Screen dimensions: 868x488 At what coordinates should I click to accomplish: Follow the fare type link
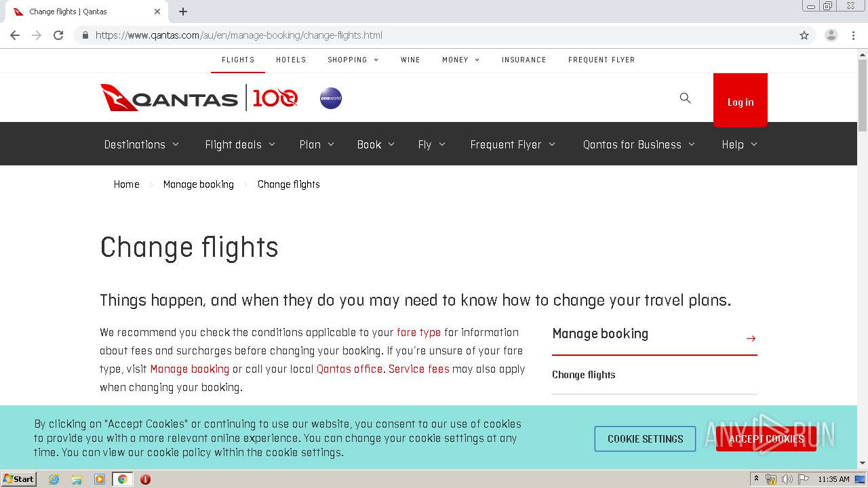[418, 333]
